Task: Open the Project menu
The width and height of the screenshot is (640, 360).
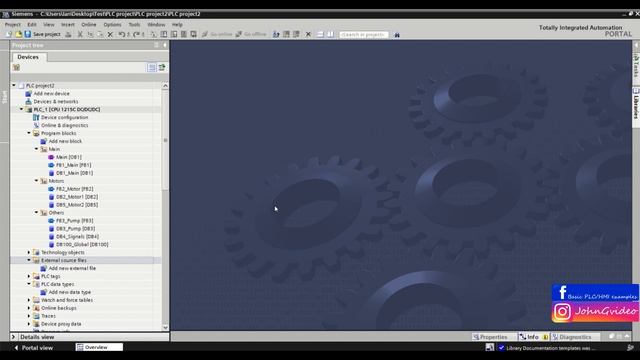Action: 12,24
